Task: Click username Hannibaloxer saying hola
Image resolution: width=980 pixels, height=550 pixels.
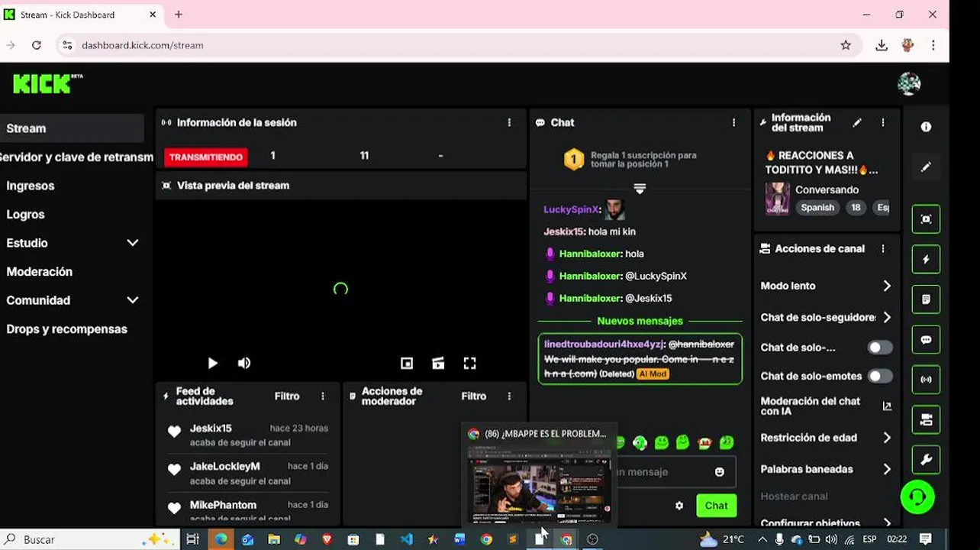Action: pos(590,254)
